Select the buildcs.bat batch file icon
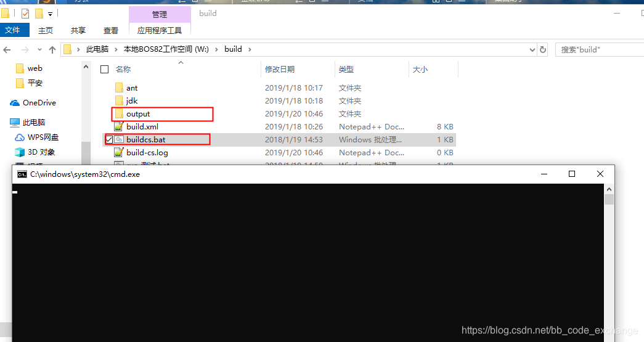644x342 pixels. click(x=119, y=140)
